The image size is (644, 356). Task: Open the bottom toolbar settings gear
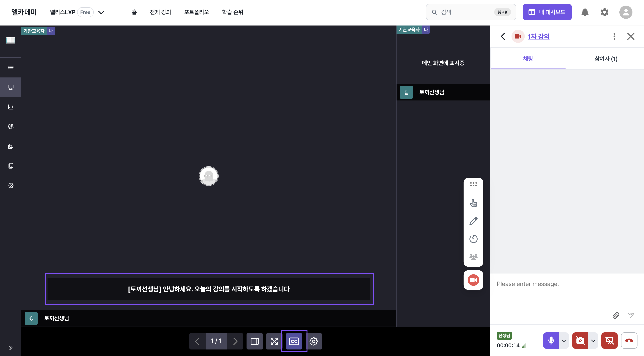tap(313, 341)
